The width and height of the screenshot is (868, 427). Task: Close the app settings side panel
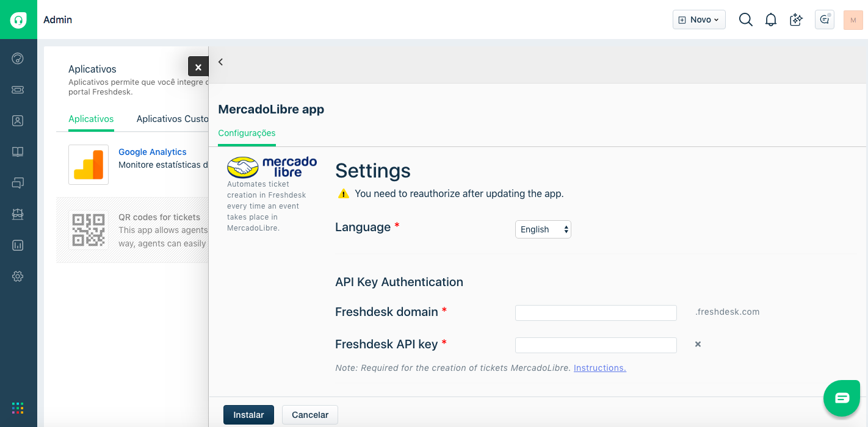198,66
